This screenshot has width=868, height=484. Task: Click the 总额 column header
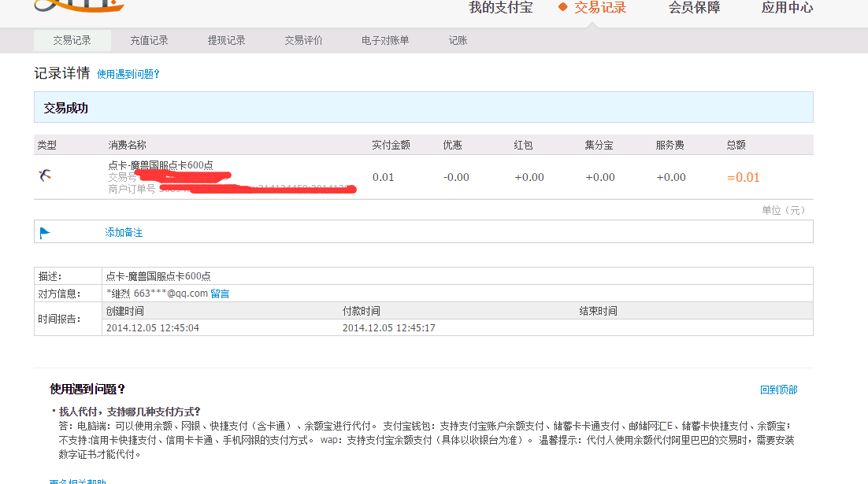736,145
